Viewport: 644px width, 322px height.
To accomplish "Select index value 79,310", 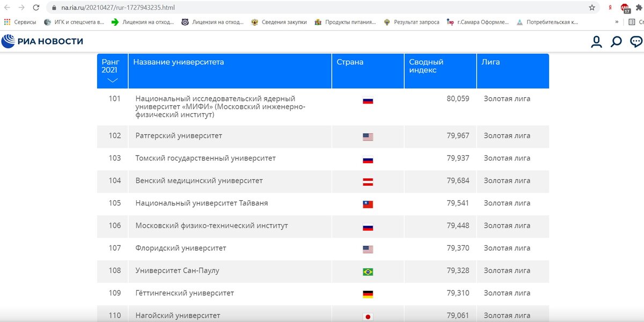I will pos(458,294).
